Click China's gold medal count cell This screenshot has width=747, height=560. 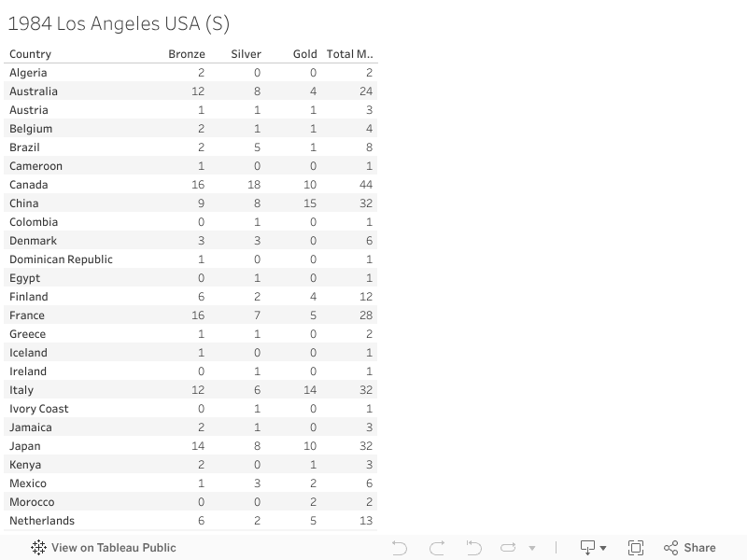310,203
